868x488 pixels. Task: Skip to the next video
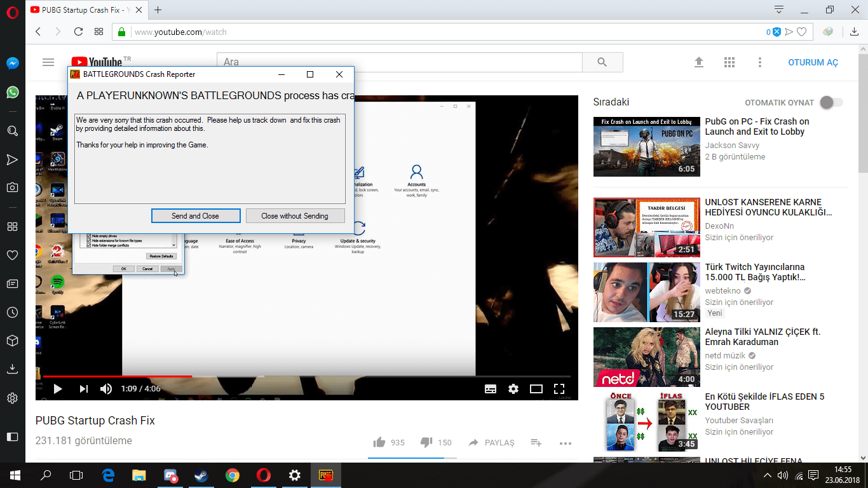[83, 389]
